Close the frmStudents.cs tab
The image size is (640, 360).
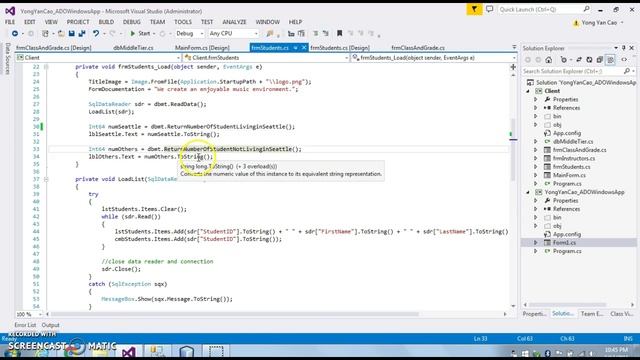pos(304,48)
